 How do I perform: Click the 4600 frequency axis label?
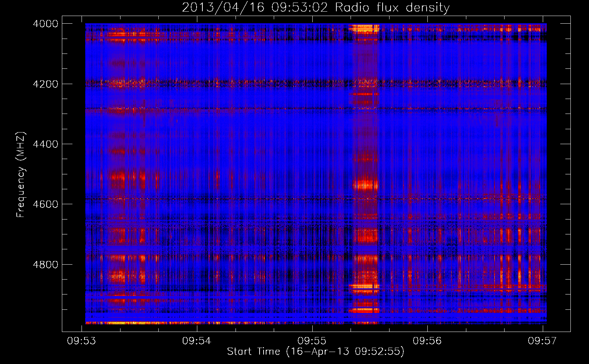point(46,204)
